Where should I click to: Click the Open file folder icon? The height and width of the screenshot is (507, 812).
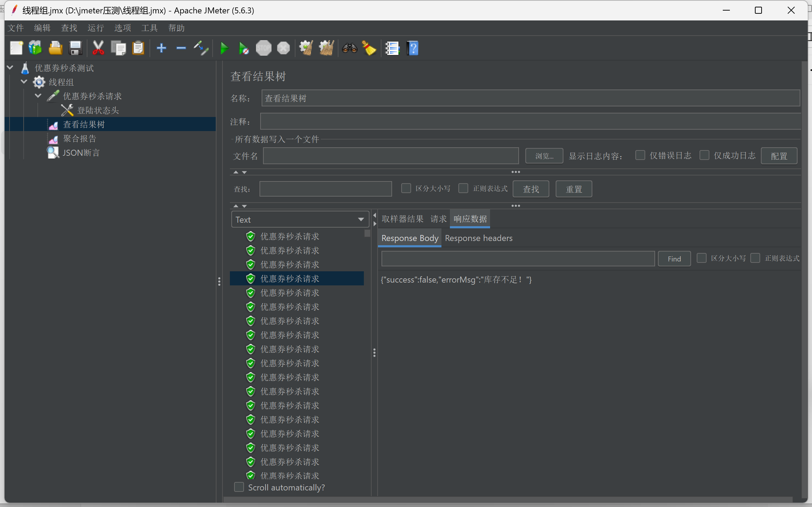tap(55, 48)
